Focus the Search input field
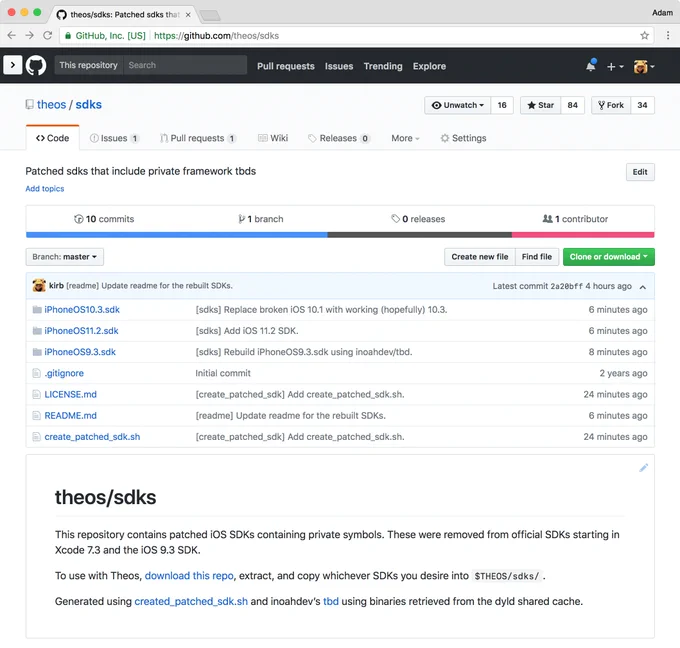The width and height of the screenshot is (680, 648). [x=185, y=65]
